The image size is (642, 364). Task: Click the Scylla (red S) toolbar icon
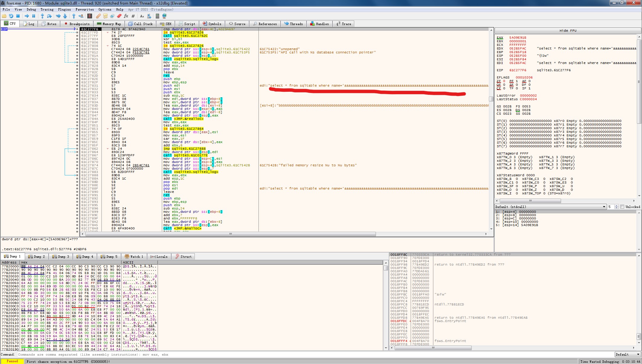click(x=90, y=16)
